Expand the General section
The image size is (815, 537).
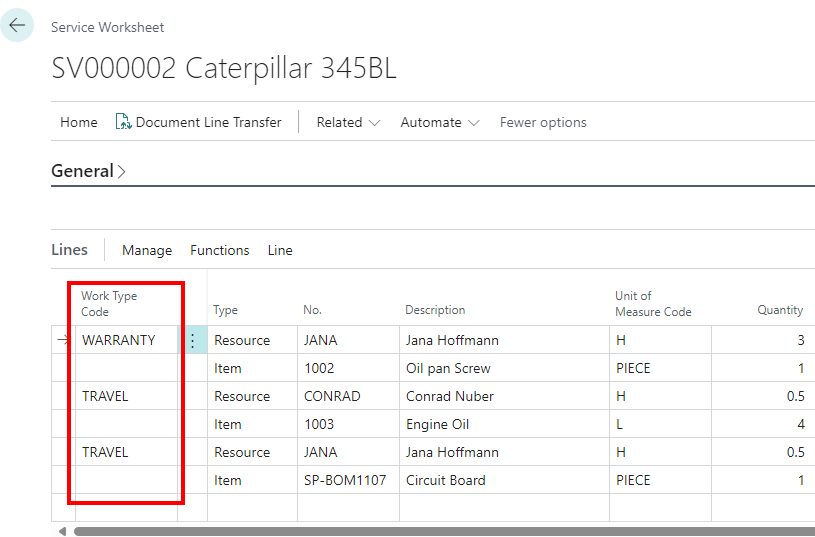tap(88, 171)
